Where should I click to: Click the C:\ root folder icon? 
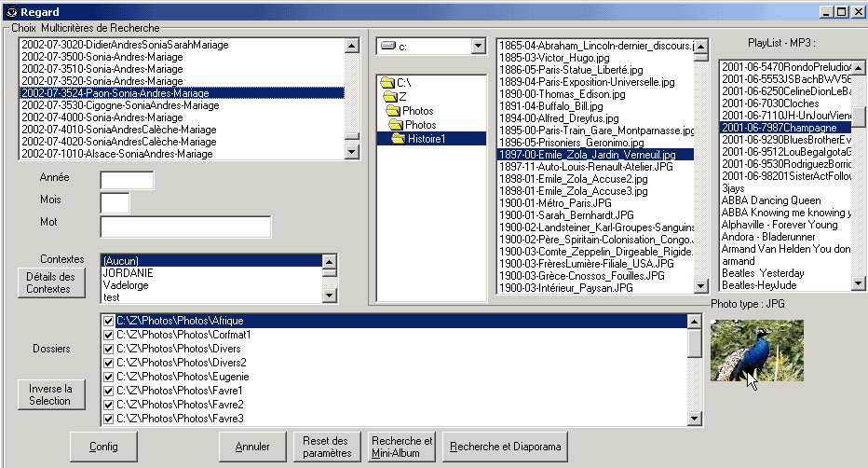coord(387,83)
